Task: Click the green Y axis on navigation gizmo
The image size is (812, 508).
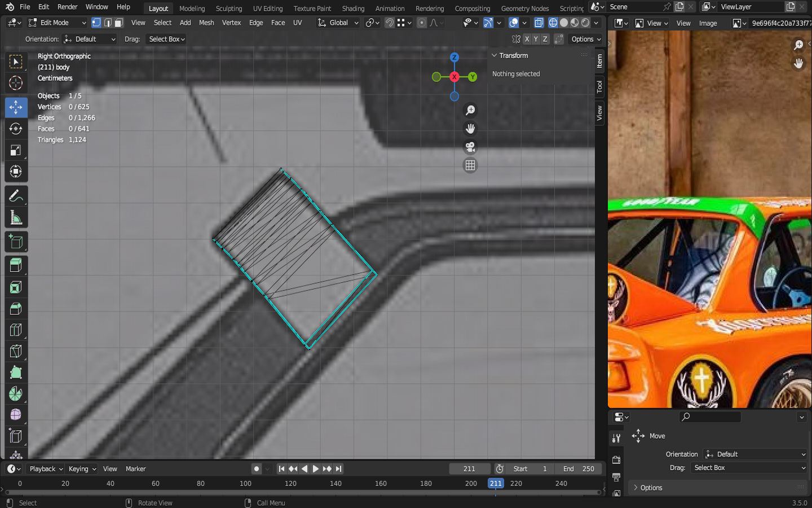Action: (473, 77)
